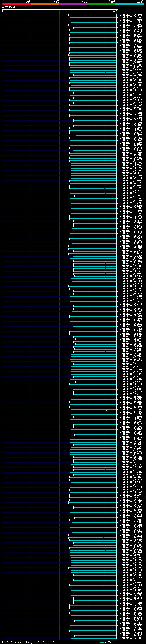Select hit label UniRef100_A7KQH3
Viewport: 146px width, 644px height.
[x=131, y=602]
